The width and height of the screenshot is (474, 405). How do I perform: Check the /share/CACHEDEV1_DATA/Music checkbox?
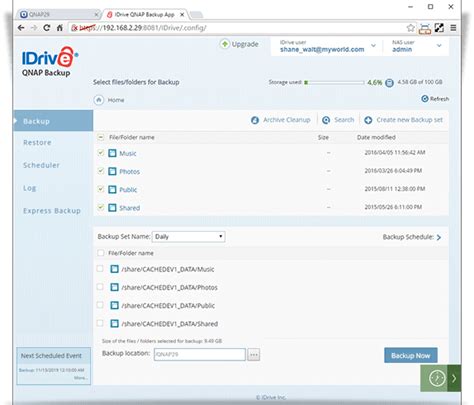click(x=100, y=269)
